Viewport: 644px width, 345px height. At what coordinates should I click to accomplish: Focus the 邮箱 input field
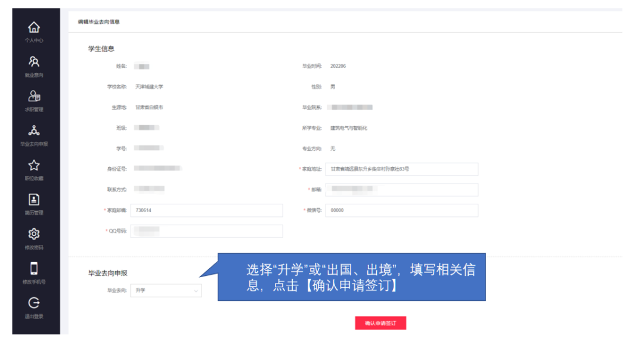(401, 189)
